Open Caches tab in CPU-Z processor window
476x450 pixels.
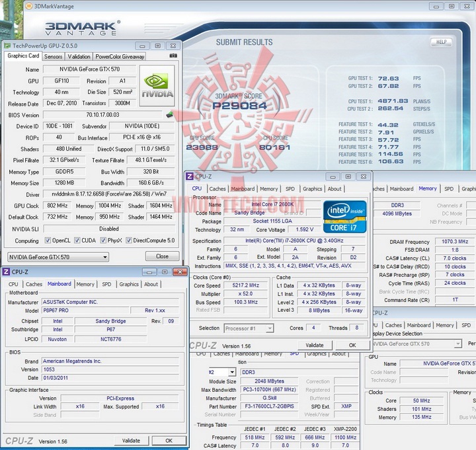coord(218,189)
